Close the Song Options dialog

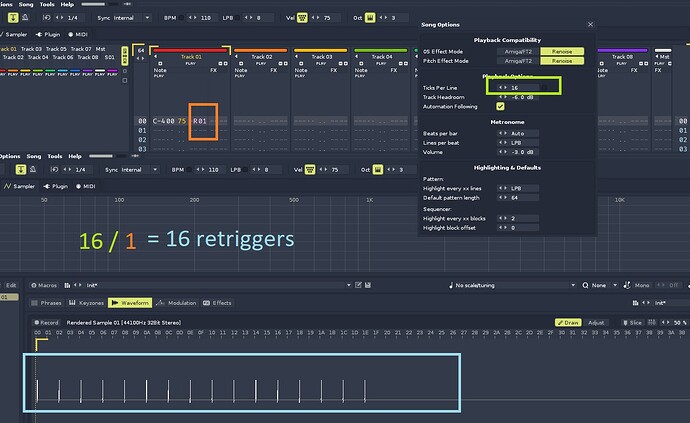click(x=591, y=25)
